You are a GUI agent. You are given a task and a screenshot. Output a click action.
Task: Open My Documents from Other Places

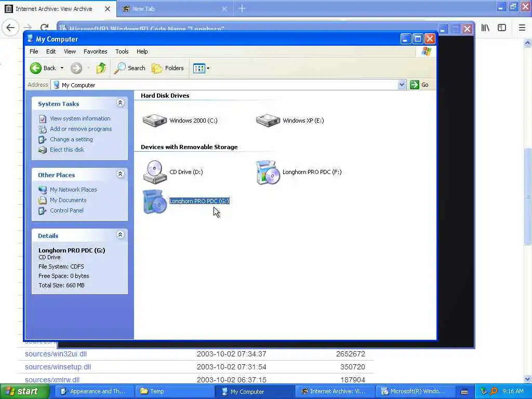pyautogui.click(x=68, y=200)
